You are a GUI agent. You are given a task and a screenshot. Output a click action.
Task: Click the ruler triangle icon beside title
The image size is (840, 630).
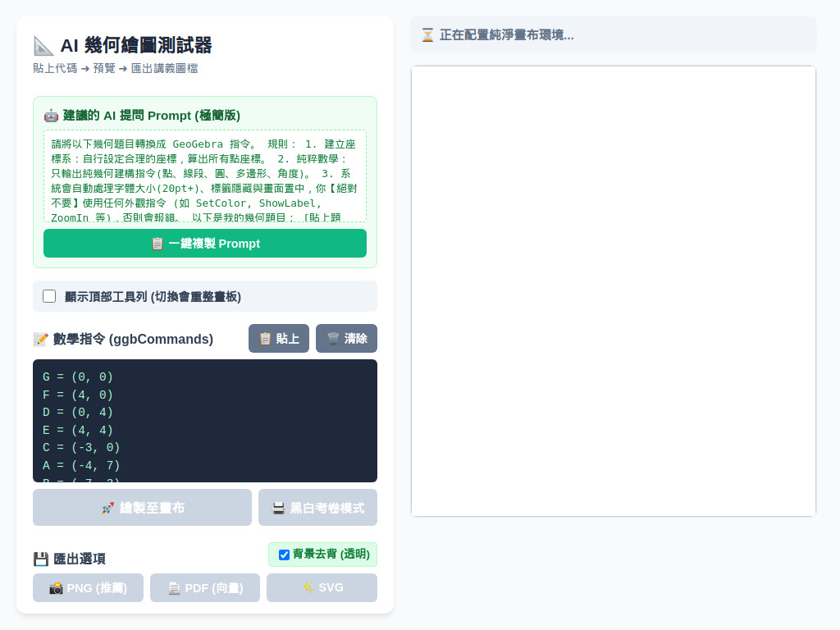pos(43,46)
